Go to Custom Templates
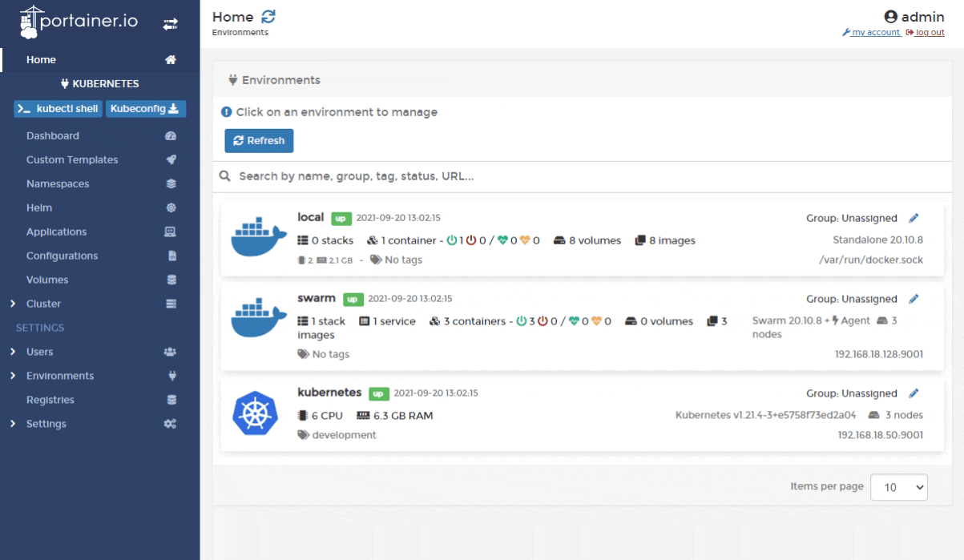This screenshot has height=560, width=964. coord(72,160)
